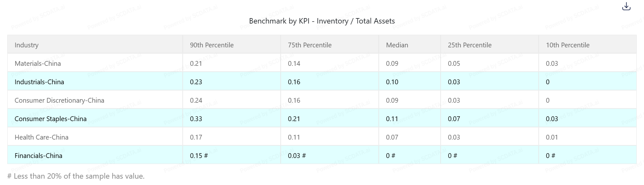Select the Consumer Discretionary-China row
This screenshot has height=185, width=644.
click(59, 100)
